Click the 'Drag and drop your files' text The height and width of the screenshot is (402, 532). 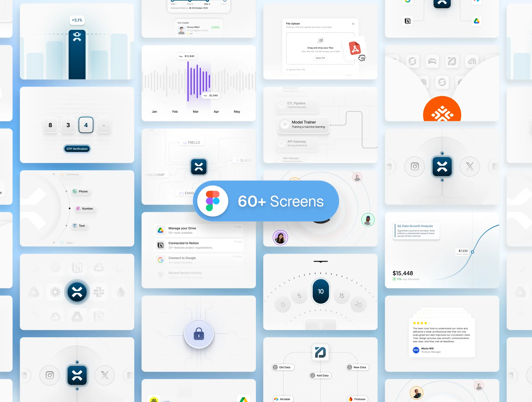click(x=320, y=48)
